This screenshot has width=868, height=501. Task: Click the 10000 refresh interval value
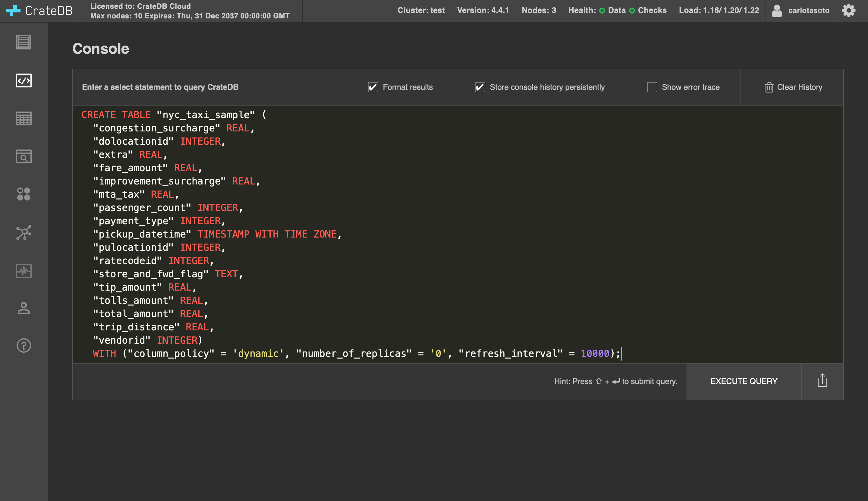(595, 354)
